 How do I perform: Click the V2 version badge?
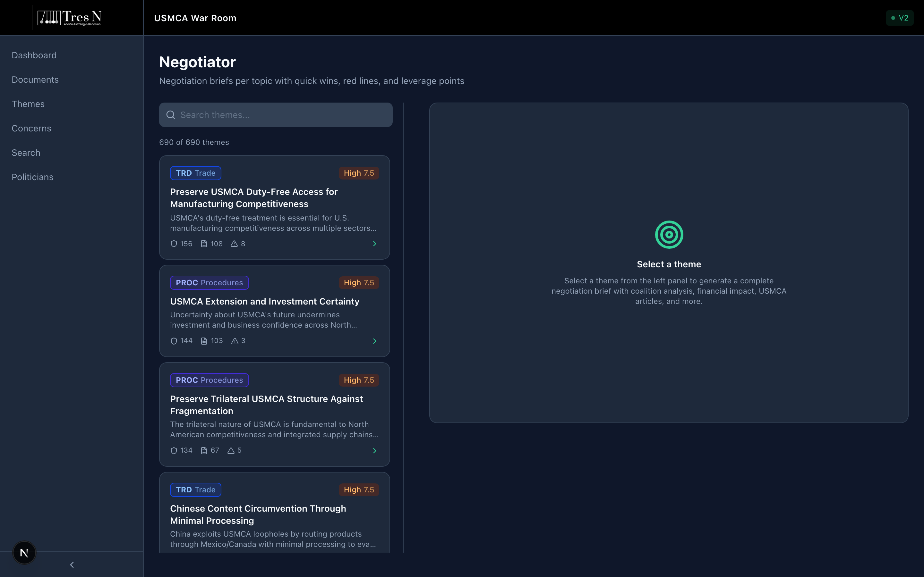[x=899, y=18]
